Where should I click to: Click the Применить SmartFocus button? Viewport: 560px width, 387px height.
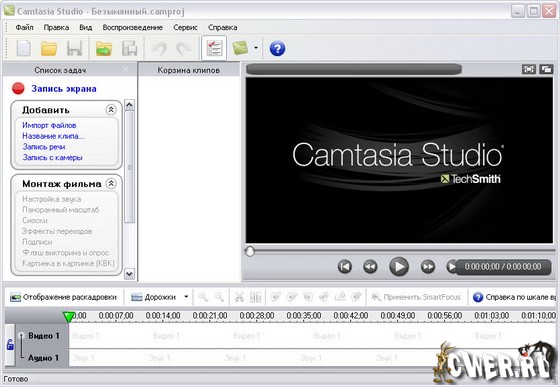pyautogui.click(x=416, y=297)
